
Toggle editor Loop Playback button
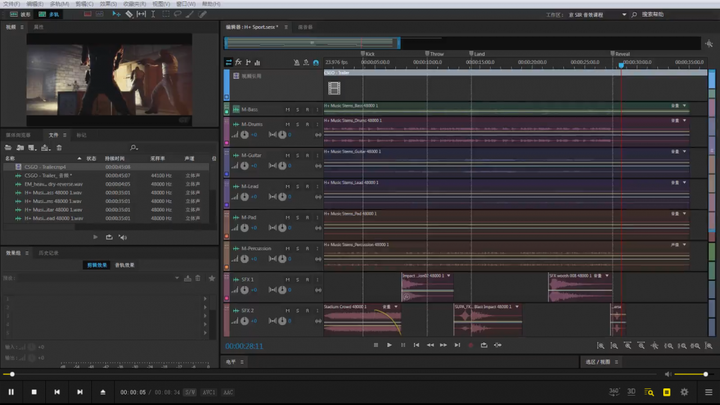click(x=484, y=345)
